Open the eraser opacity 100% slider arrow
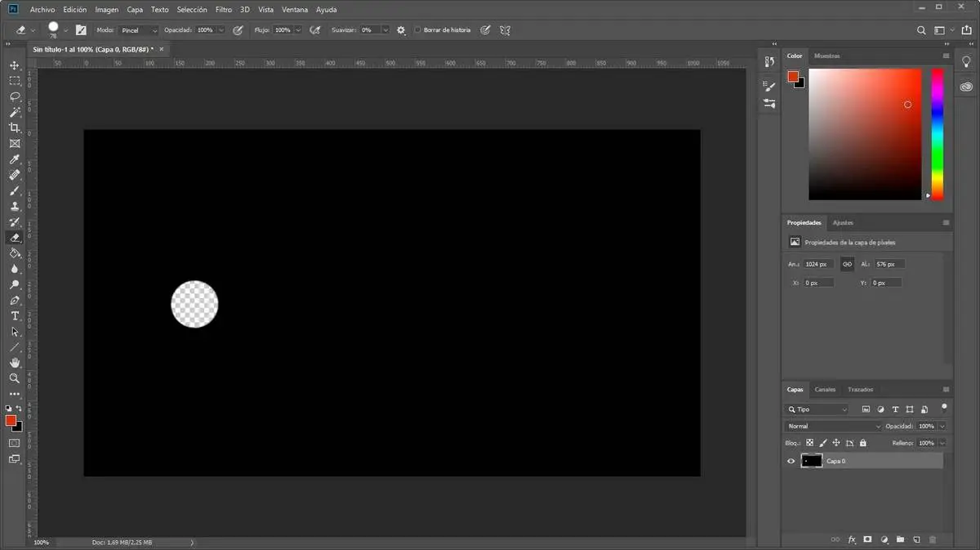Image resolution: width=980 pixels, height=550 pixels. [220, 30]
